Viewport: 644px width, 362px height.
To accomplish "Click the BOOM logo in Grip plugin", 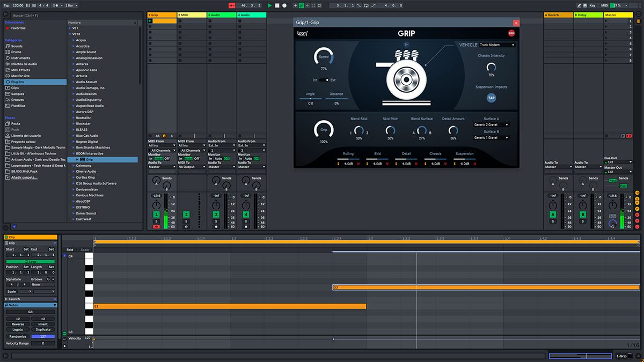I will click(302, 33).
